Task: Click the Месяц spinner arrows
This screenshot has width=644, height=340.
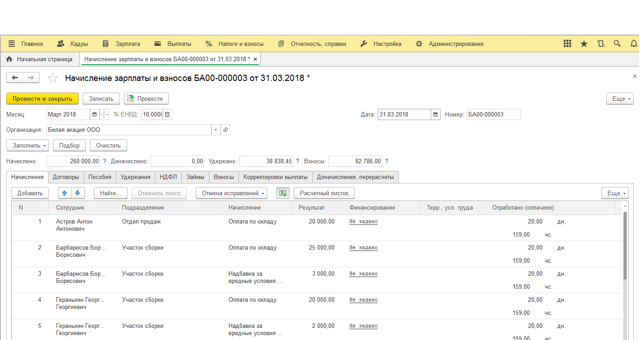Action: [x=104, y=114]
